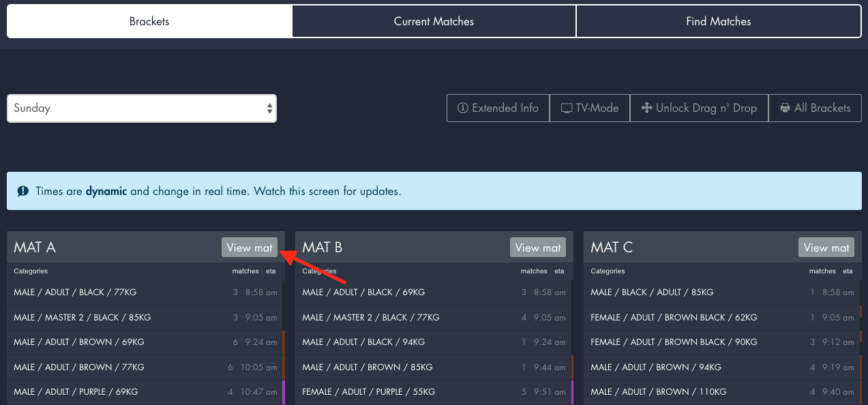The height and width of the screenshot is (405, 868).
Task: Click the alert icon in the dynamic times banner
Action: tap(23, 191)
